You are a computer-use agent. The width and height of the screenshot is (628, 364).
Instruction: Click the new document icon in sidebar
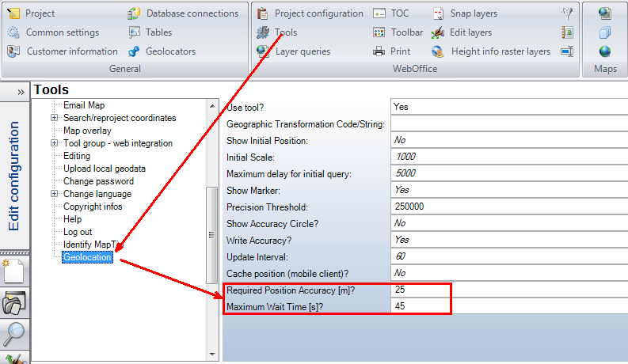pyautogui.click(x=14, y=271)
